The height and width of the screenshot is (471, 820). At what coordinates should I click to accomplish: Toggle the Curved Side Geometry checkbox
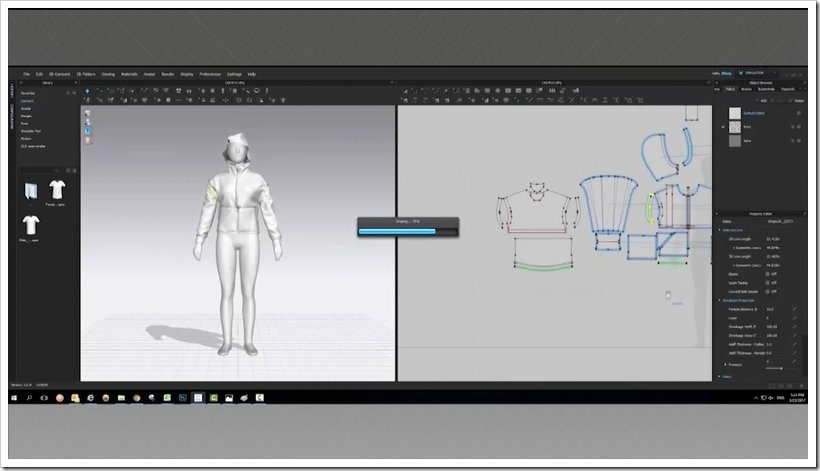[767, 291]
